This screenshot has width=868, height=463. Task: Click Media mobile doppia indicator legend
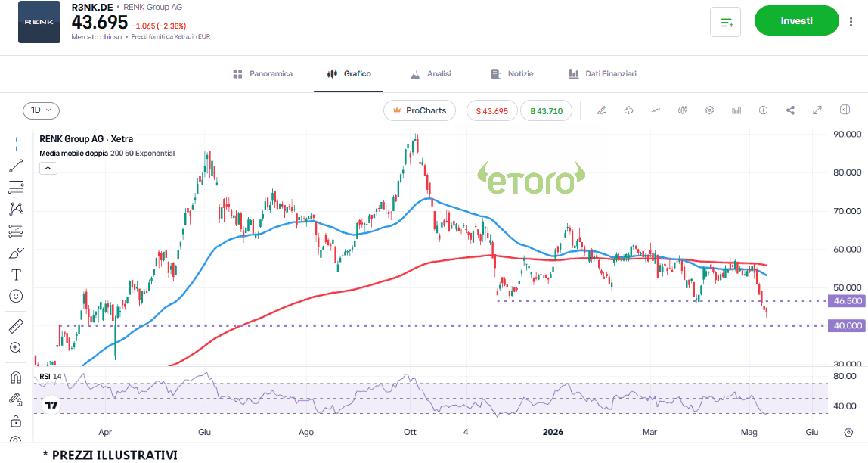107,154
